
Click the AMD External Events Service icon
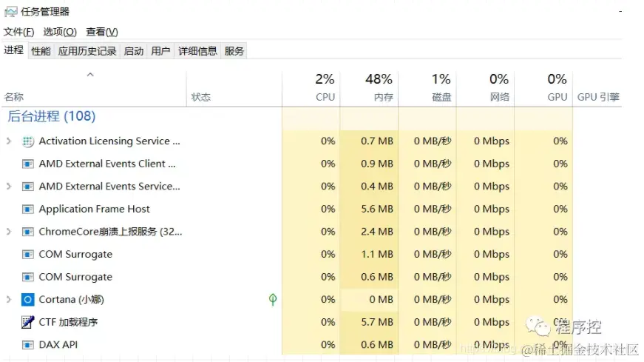[27, 187]
